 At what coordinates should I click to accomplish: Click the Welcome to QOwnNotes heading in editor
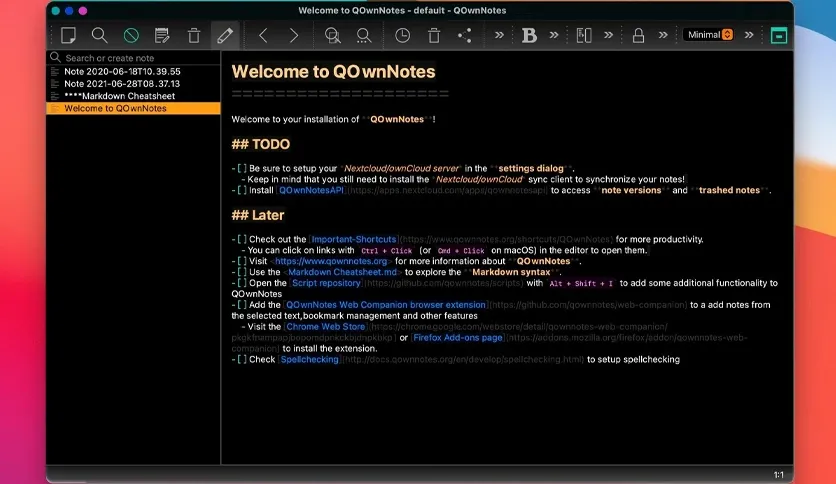(333, 71)
